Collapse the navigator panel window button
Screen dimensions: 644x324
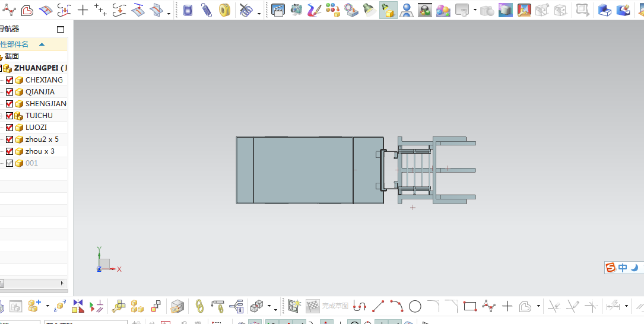[61, 29]
